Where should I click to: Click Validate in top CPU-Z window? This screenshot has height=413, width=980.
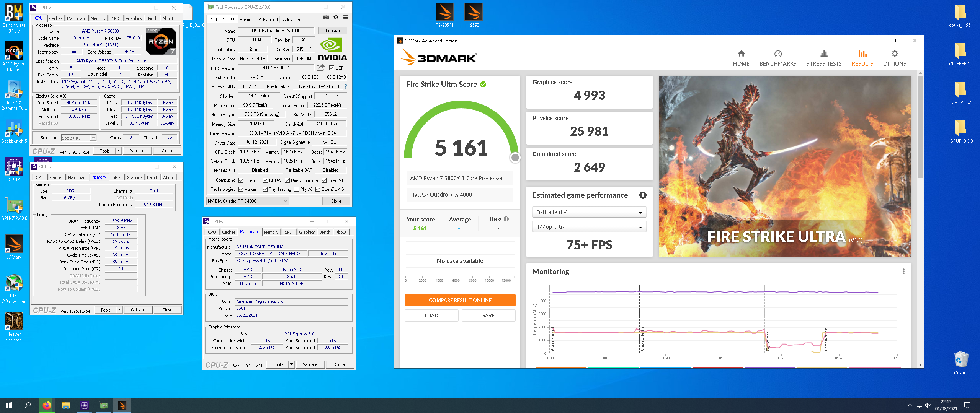pyautogui.click(x=137, y=151)
